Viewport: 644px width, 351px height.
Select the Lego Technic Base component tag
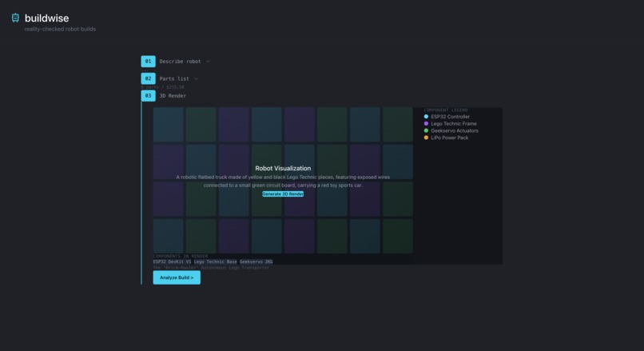[x=215, y=261]
